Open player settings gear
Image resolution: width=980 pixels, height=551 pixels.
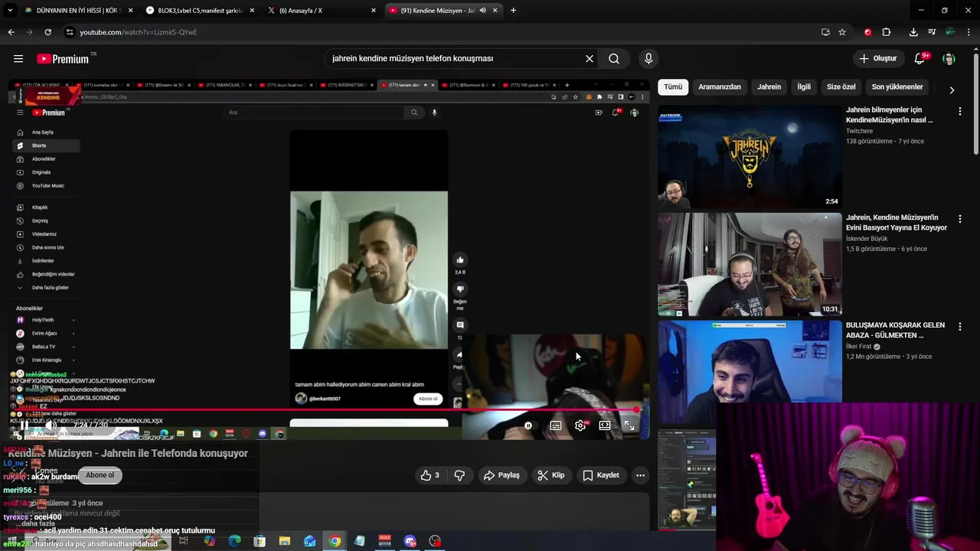coord(580,425)
